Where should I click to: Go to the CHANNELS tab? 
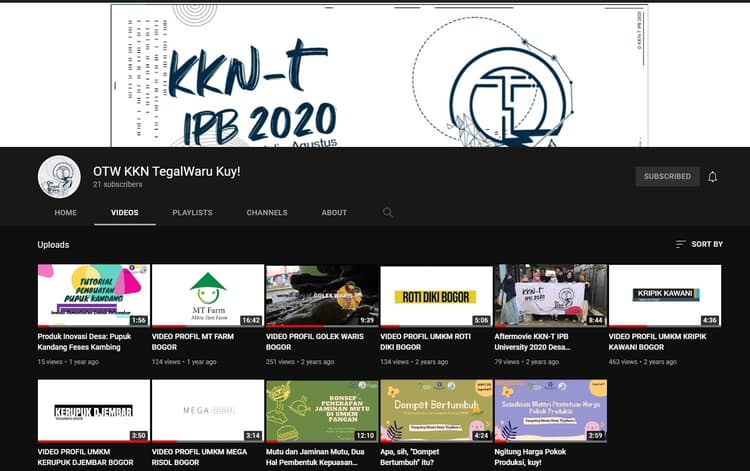267,213
